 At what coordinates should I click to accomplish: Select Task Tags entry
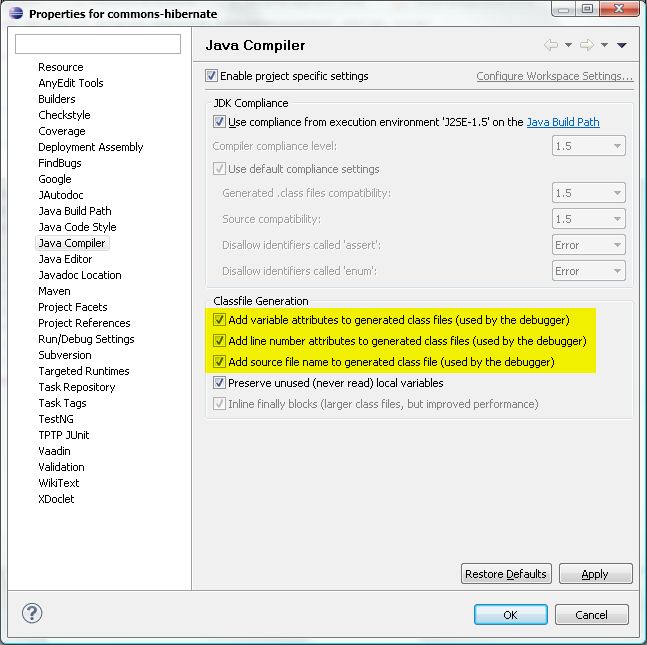pyautogui.click(x=62, y=403)
